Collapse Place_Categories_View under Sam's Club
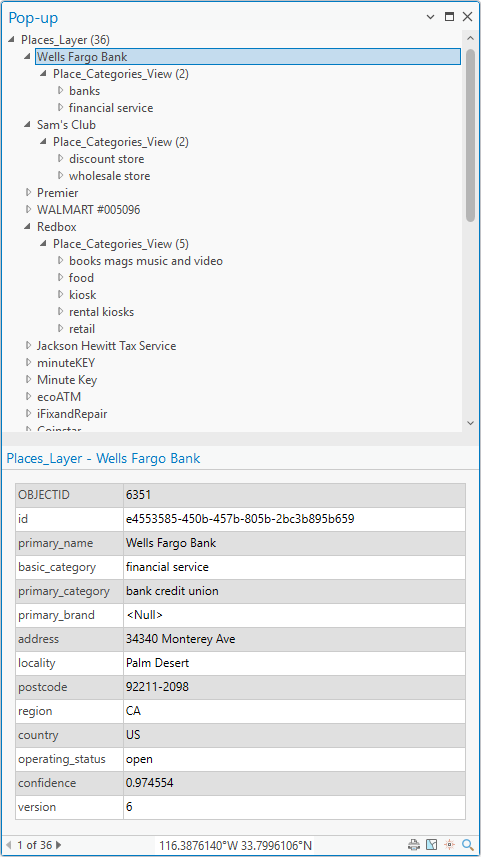481x857 pixels. point(44,142)
